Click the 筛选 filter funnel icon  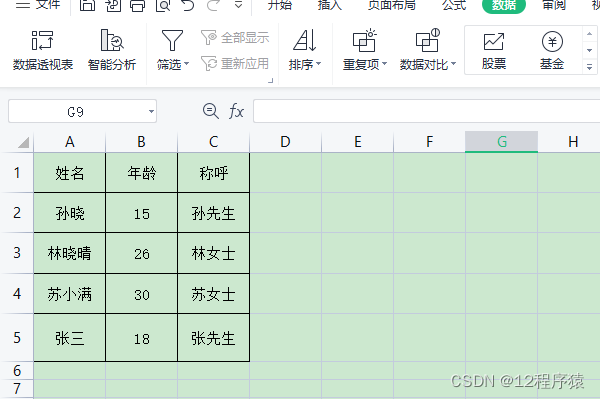(x=172, y=41)
